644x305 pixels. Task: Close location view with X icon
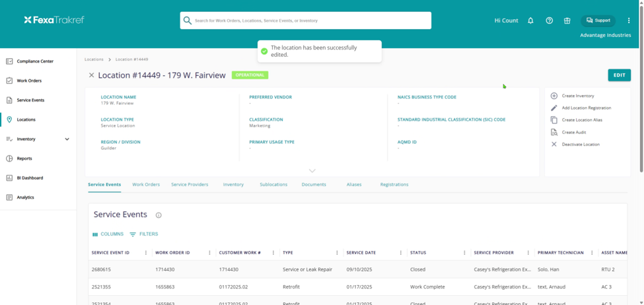pos(92,75)
